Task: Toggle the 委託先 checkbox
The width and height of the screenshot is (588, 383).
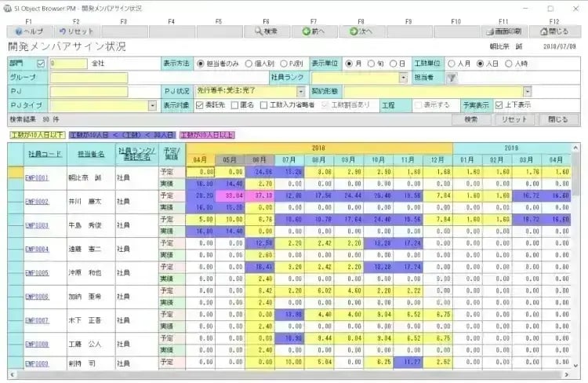Action: pos(200,104)
